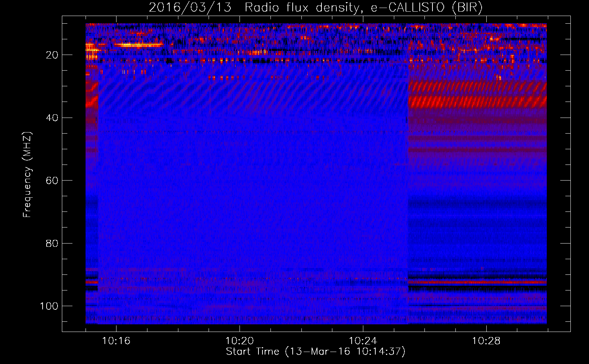The image size is (589, 364).
Task: Click the 20 frequency tick label
Action: [52, 55]
